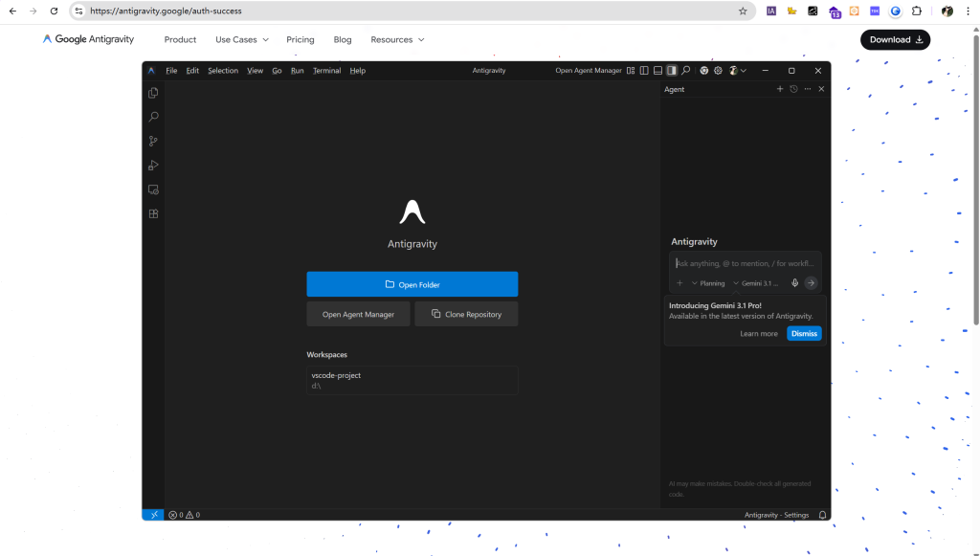Click the Ask anything agent input field

pyautogui.click(x=745, y=263)
